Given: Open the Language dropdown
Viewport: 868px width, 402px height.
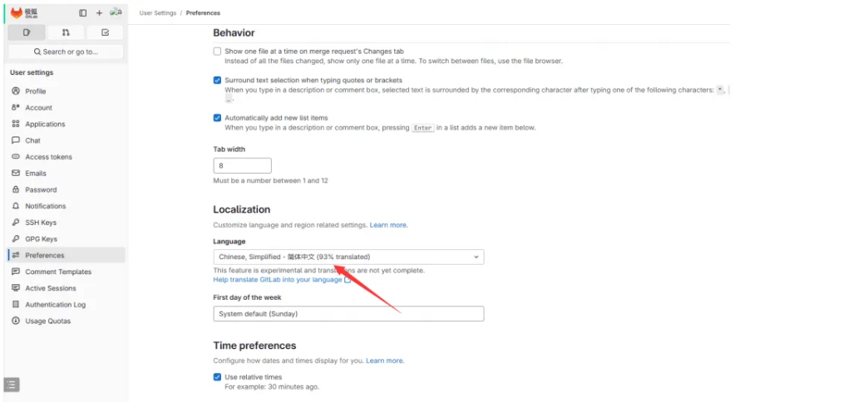Looking at the screenshot, I should click(348, 257).
